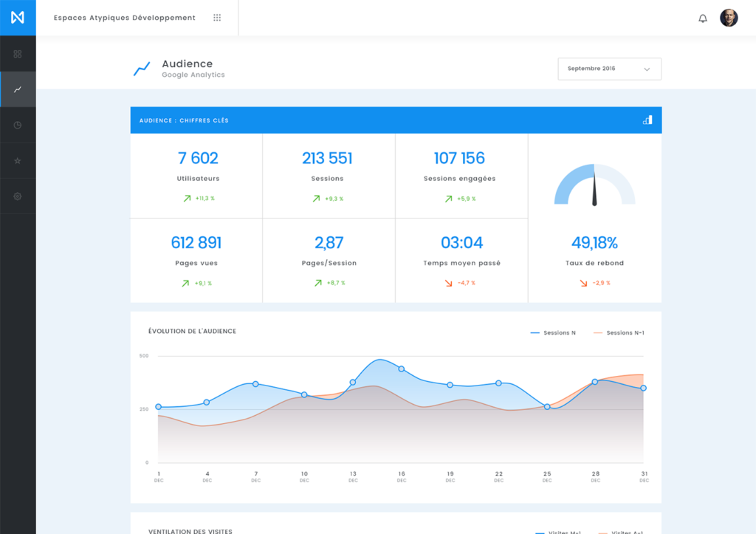The height and width of the screenshot is (534, 756).
Task: Select the dashboard grid icon in sidebar
Action: 18,53
